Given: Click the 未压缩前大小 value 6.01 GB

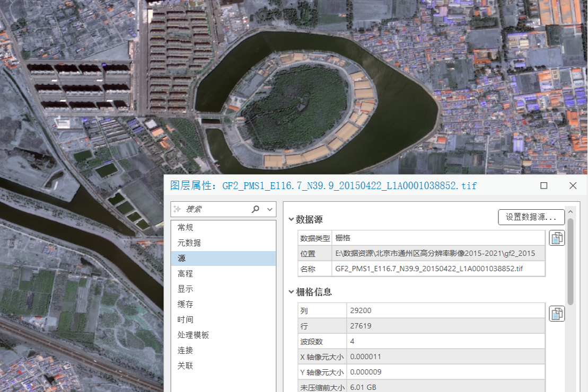Looking at the screenshot, I should [x=363, y=388].
